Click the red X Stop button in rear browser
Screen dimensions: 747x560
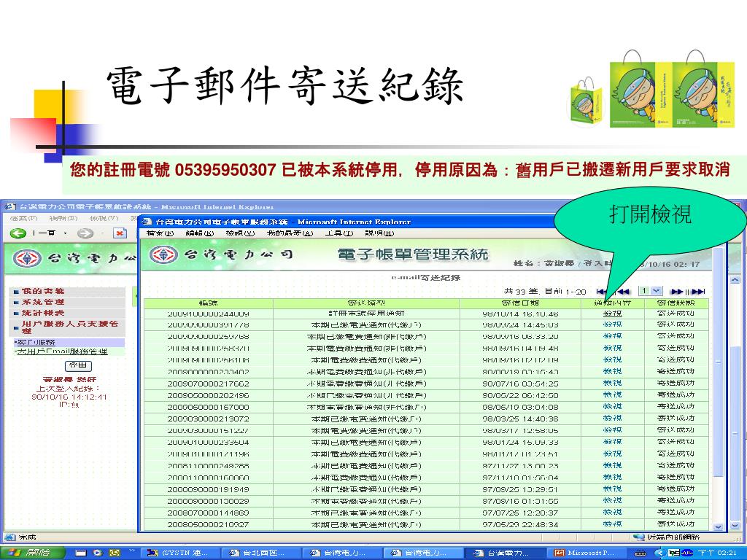[x=120, y=233]
